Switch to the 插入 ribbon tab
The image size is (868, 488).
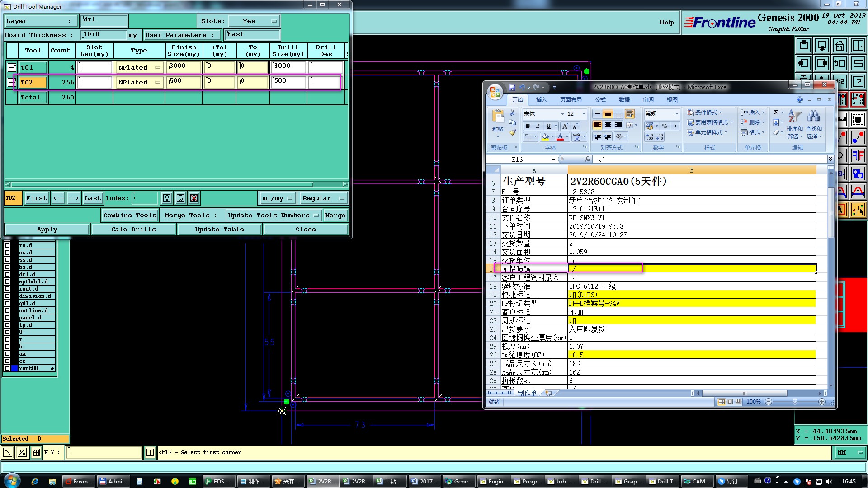[x=541, y=100]
